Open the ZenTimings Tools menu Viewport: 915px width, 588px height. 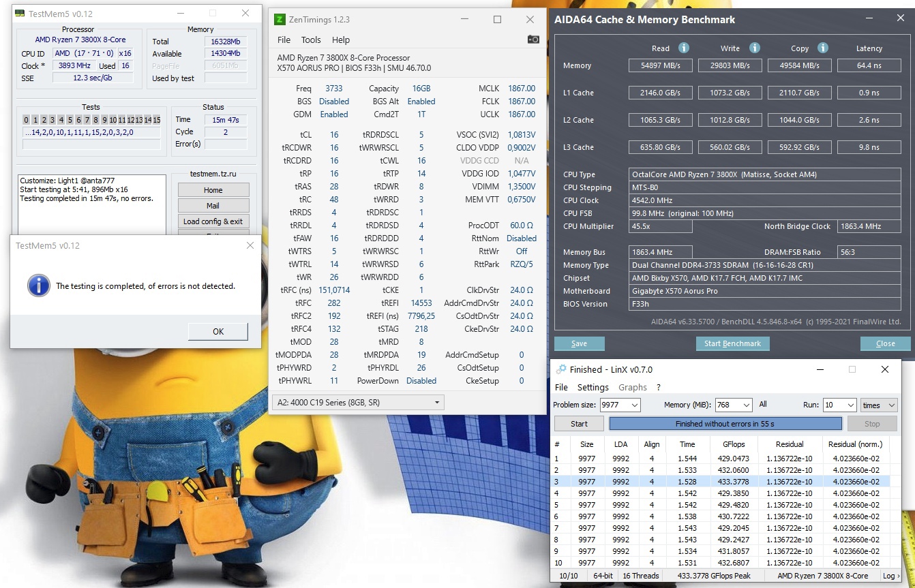point(311,40)
